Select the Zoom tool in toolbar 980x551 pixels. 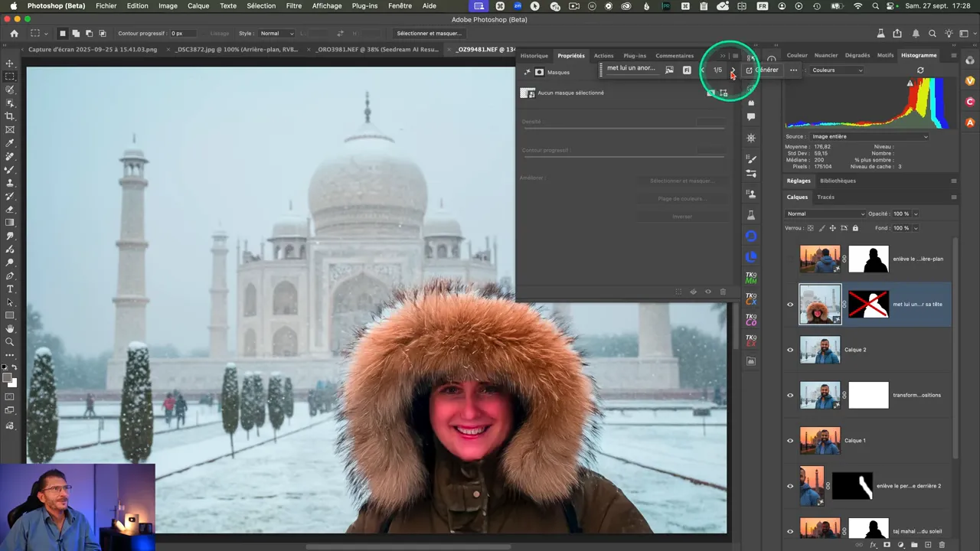pyautogui.click(x=10, y=341)
